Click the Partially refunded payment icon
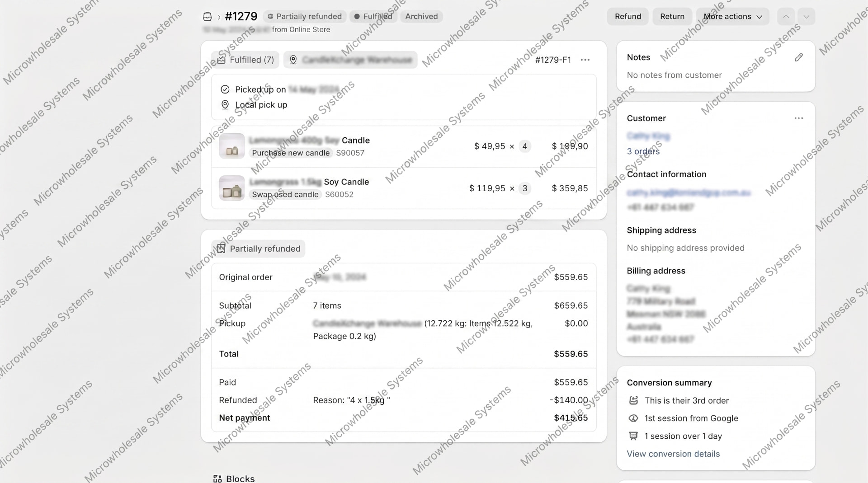868x483 pixels. (221, 249)
